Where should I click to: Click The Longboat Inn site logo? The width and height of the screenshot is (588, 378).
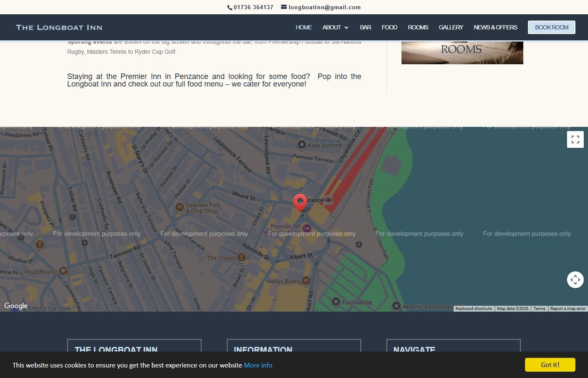pos(59,27)
